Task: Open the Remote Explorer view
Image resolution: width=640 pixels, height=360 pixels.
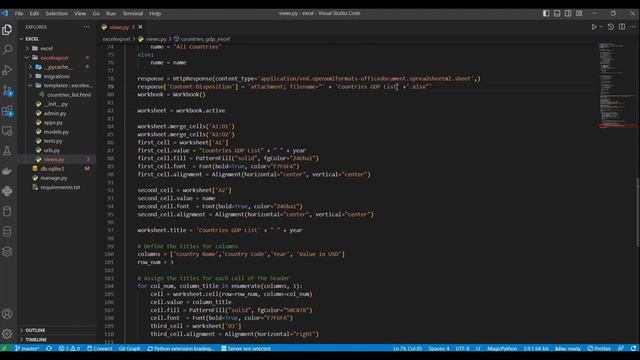Action: 7,131
